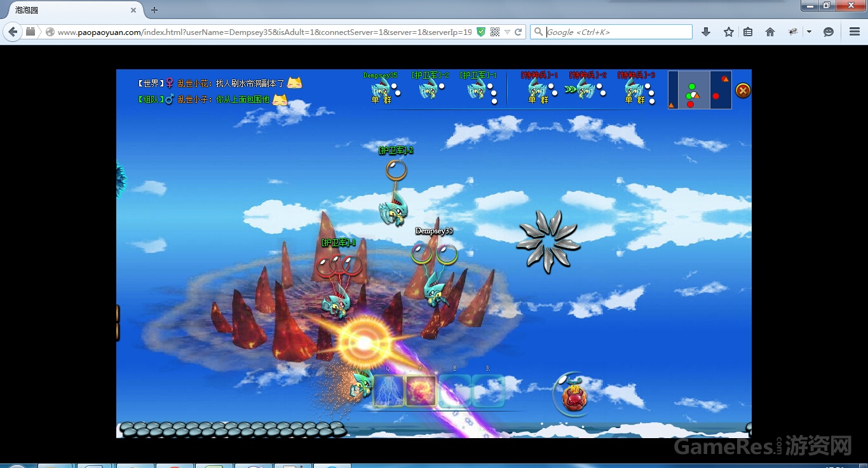
Task: Click the cat emoji after team chat message
Action: (x=280, y=99)
